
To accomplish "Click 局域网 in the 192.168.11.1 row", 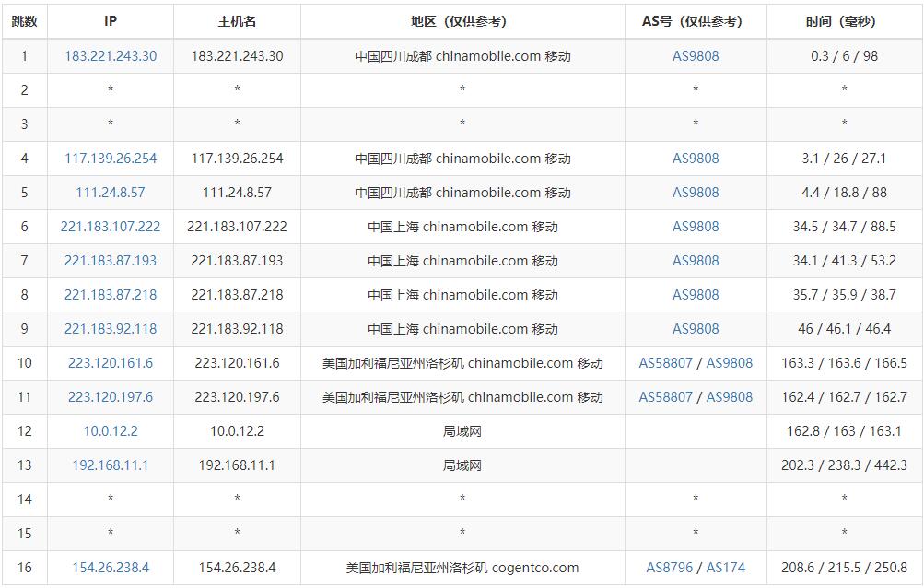I will pyautogui.click(x=462, y=465).
